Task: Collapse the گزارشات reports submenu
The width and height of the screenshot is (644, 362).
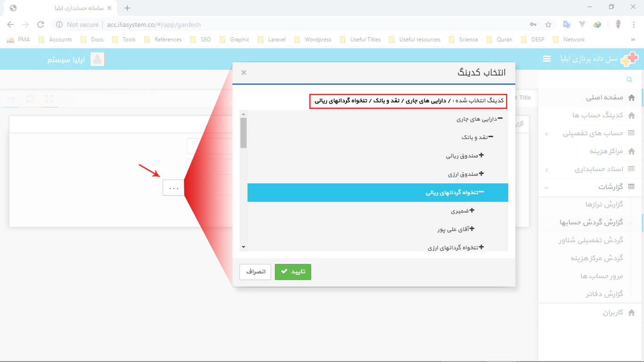Action: pos(546,187)
